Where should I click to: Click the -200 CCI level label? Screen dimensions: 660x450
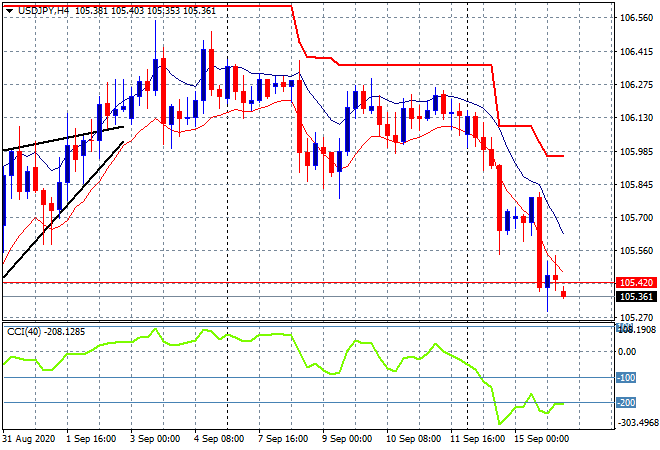626,403
